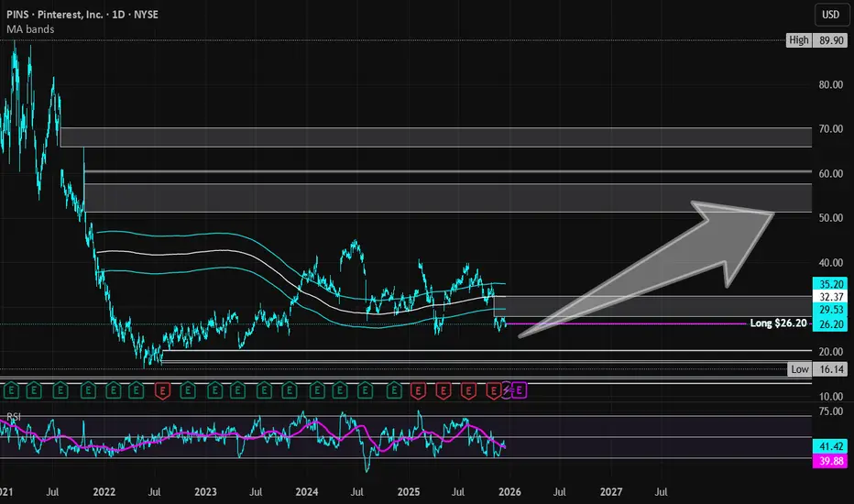Click the 2024 time axis label
The image size is (854, 504).
[x=307, y=492]
